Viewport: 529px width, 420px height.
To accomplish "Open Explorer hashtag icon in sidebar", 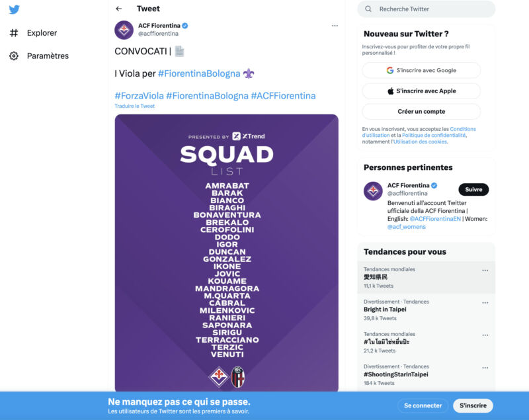I will pos(14,32).
